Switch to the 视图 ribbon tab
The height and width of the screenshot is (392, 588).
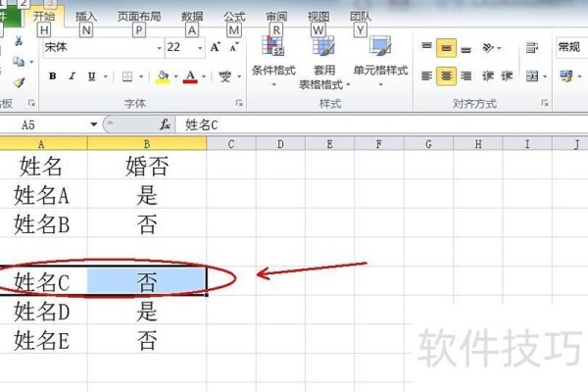318,17
